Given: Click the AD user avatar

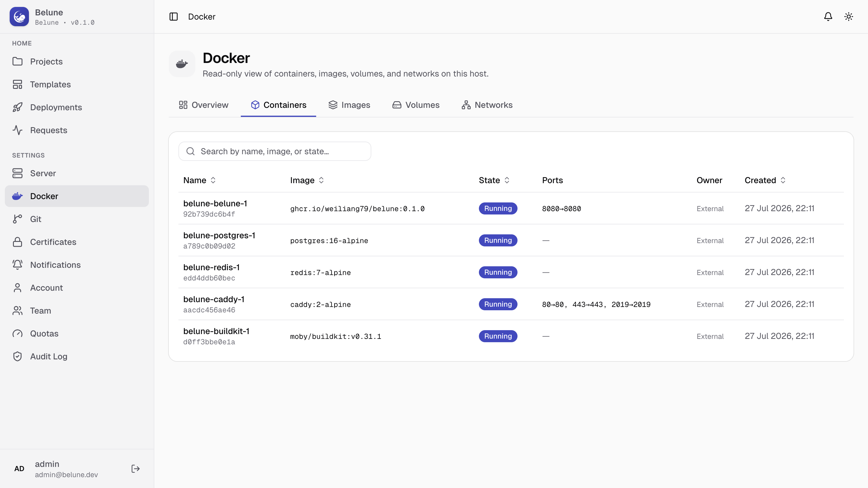Looking at the screenshot, I should click(19, 469).
